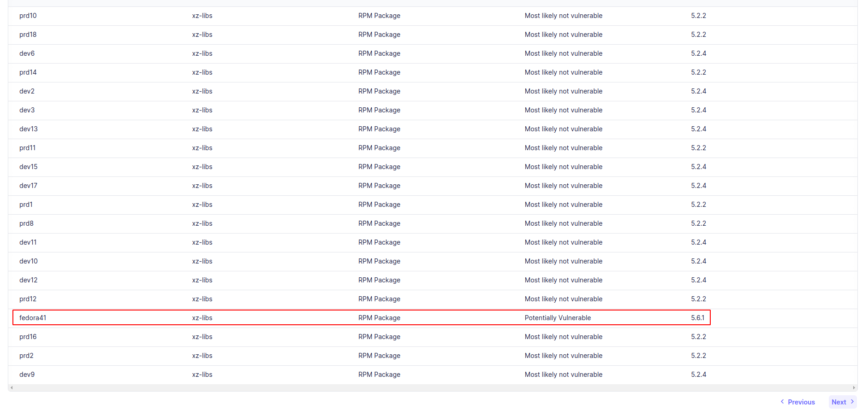The width and height of the screenshot is (868, 410).
Task: Click RPM Package in the dev15 row
Action: 379,167
